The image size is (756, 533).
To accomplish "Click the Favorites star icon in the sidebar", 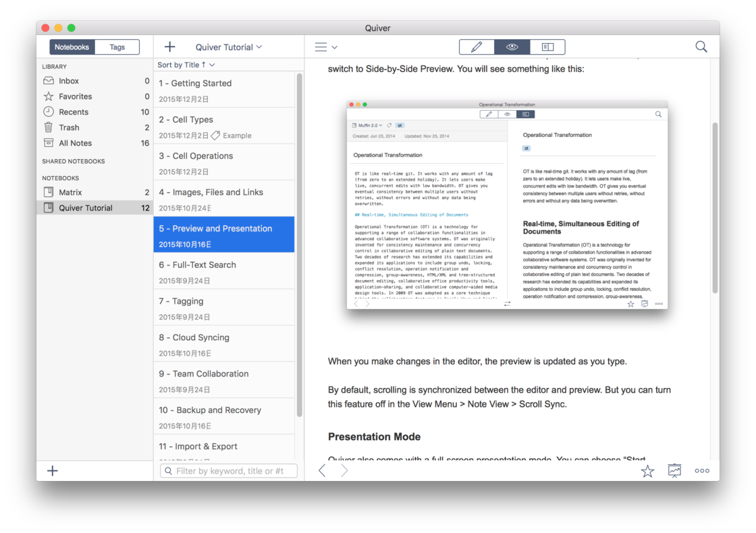I will tap(49, 96).
